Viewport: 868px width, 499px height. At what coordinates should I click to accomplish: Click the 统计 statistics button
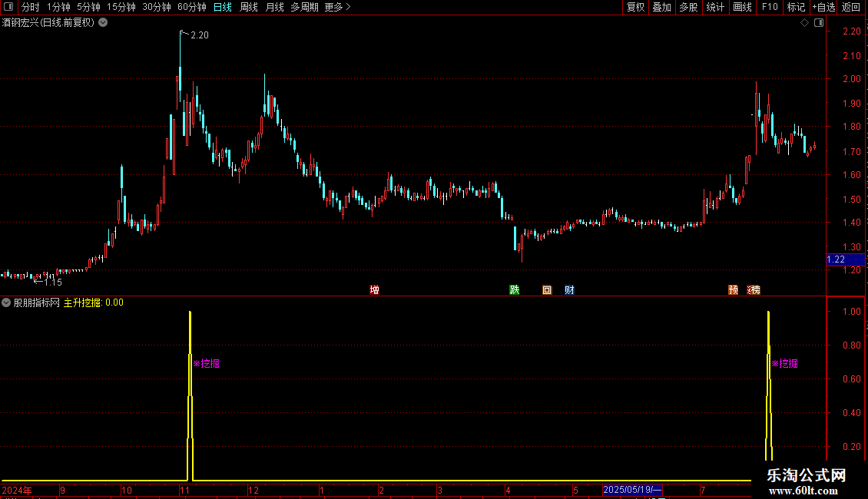(714, 7)
